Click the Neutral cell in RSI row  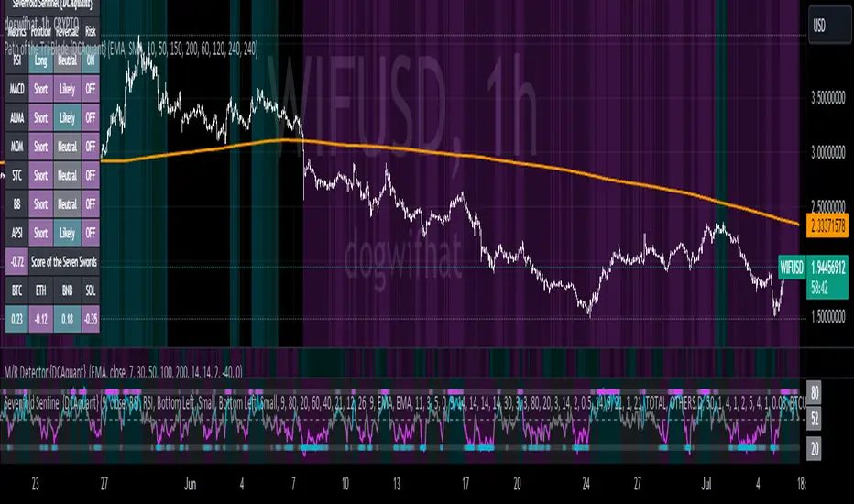[x=67, y=60]
